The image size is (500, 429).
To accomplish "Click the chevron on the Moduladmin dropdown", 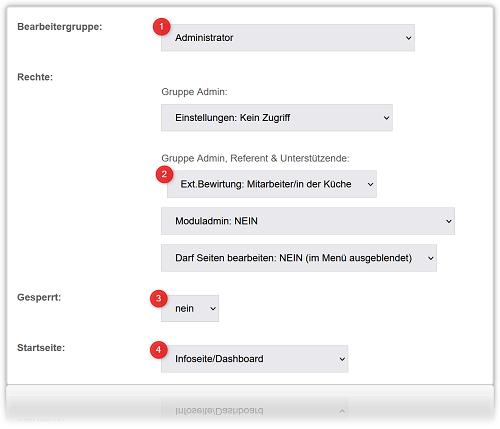I will 449,221.
